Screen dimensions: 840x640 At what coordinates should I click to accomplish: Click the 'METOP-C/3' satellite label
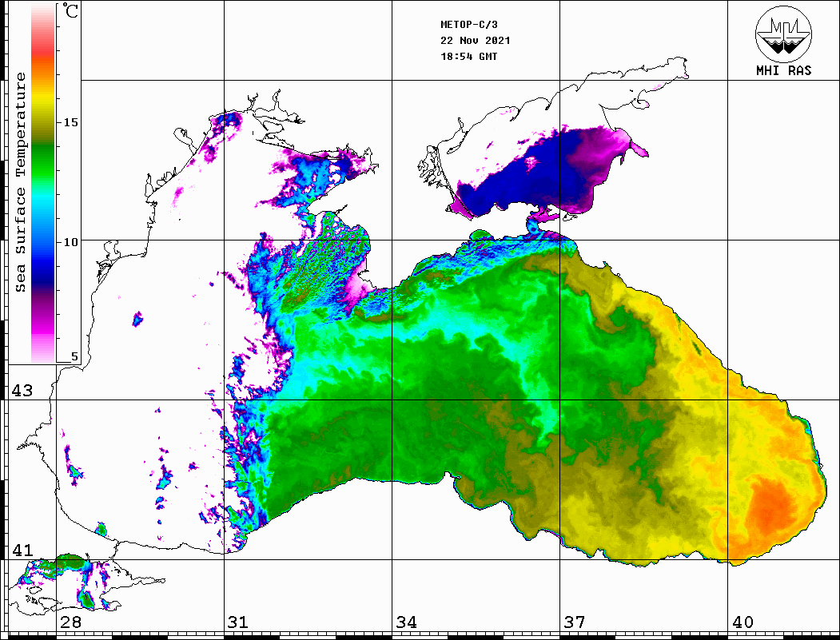469,25
